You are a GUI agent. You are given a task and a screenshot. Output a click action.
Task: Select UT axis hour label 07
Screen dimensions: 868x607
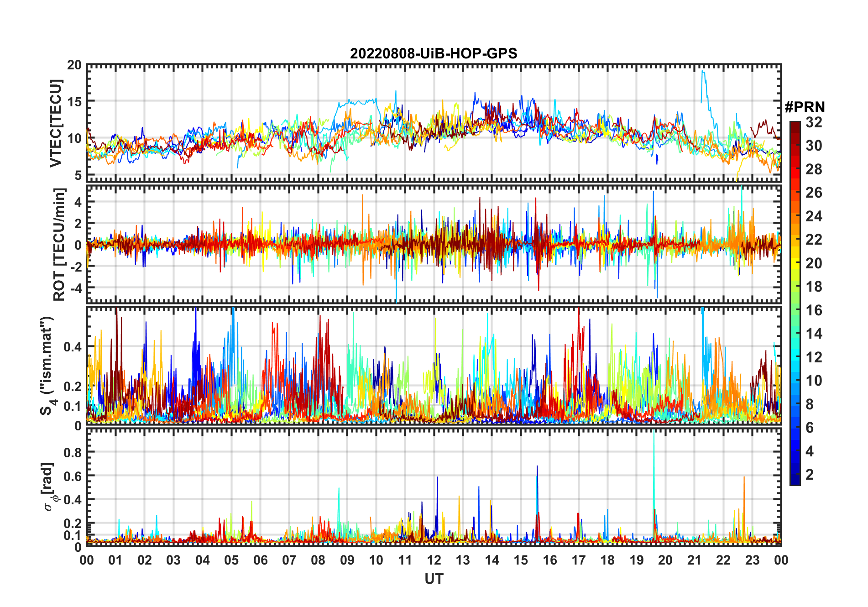click(x=289, y=560)
